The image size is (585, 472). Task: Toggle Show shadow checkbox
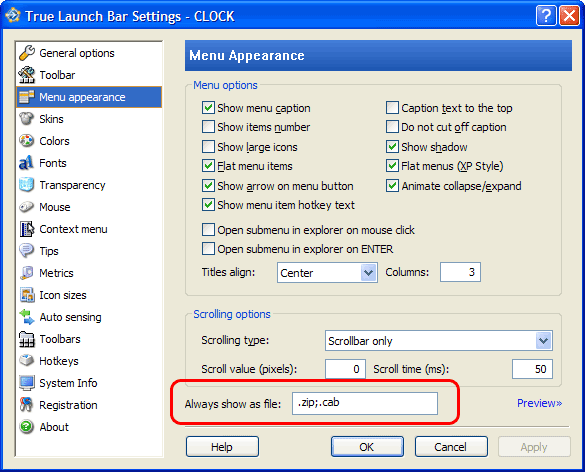tap(392, 147)
